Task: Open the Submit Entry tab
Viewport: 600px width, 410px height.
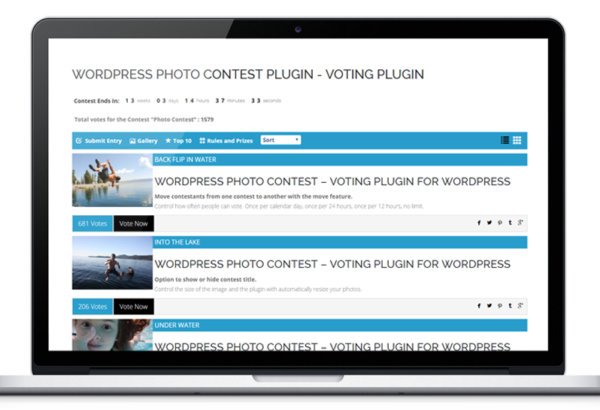Action: (x=99, y=140)
